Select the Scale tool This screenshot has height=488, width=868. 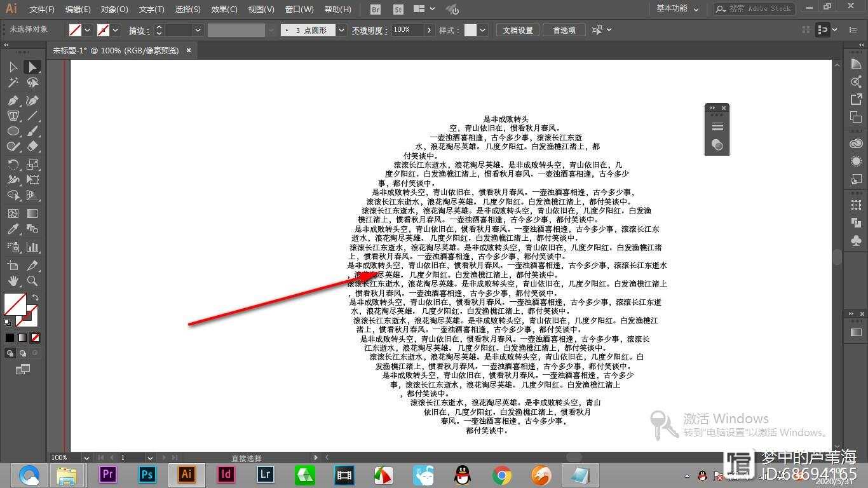32,165
